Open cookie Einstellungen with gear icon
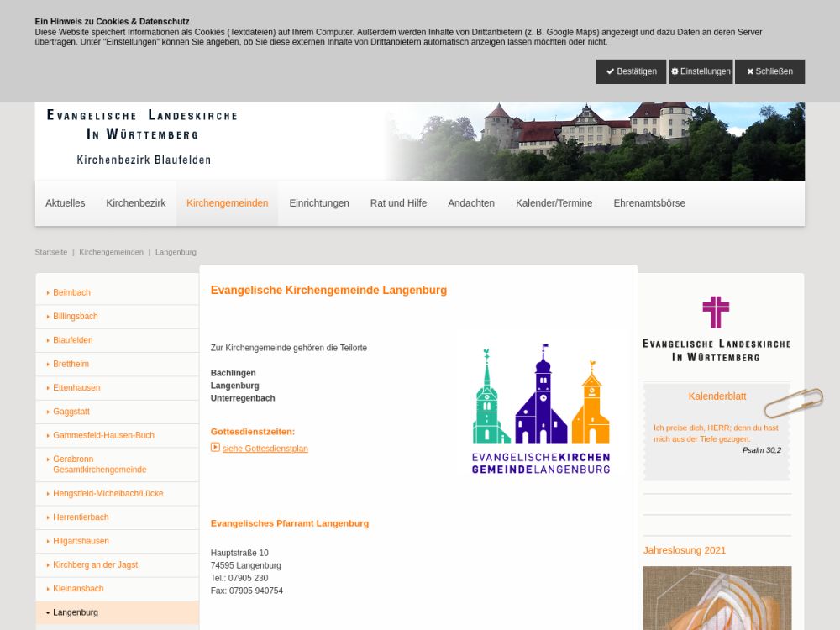The width and height of the screenshot is (840, 630). (701, 71)
